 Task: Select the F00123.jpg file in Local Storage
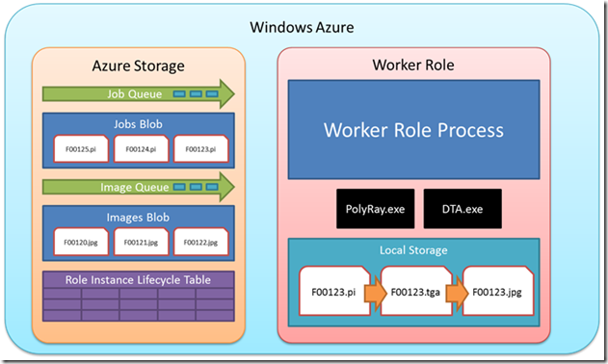498,291
